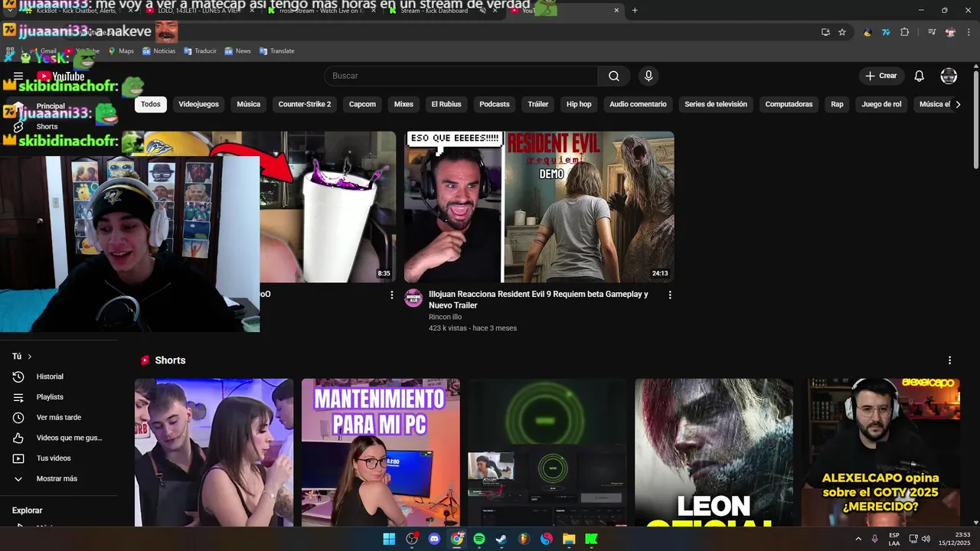The width and height of the screenshot is (980, 551).
Task: Open new browser tab with plus
Action: coord(635,10)
